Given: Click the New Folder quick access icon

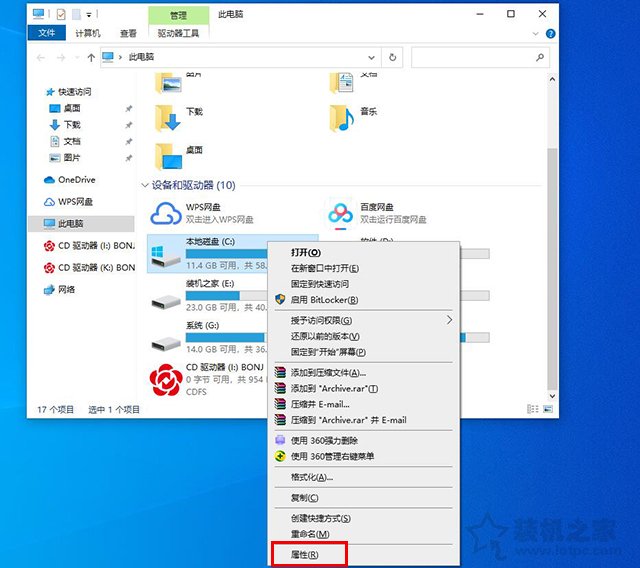Looking at the screenshot, I should (76, 15).
